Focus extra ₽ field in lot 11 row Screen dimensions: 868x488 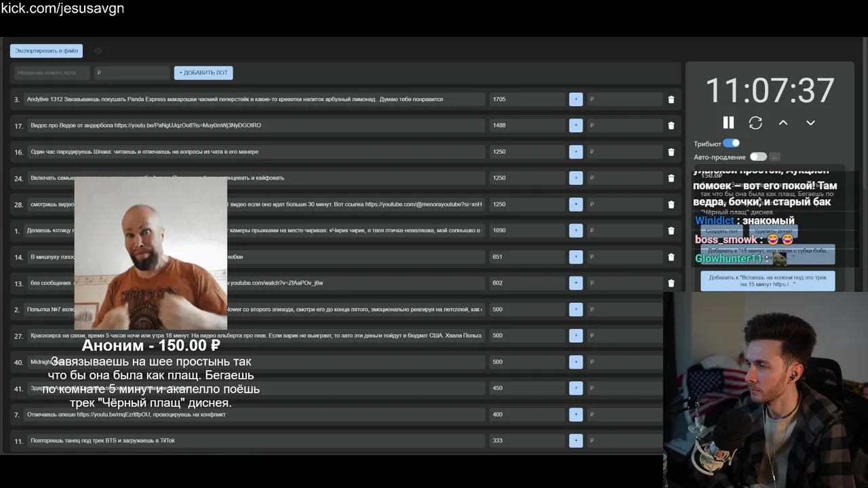click(625, 441)
